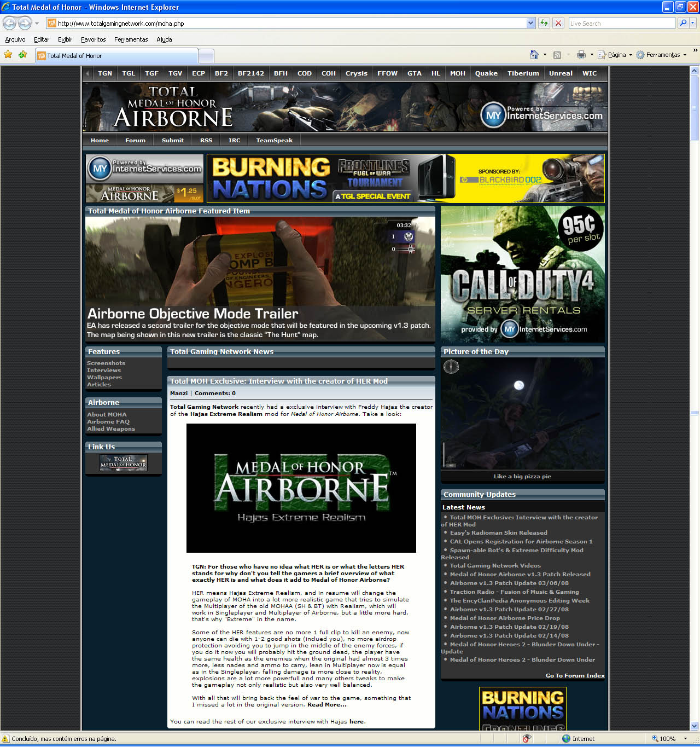Click the blocked privacy eye status icon
700x747 pixels.
tap(527, 738)
